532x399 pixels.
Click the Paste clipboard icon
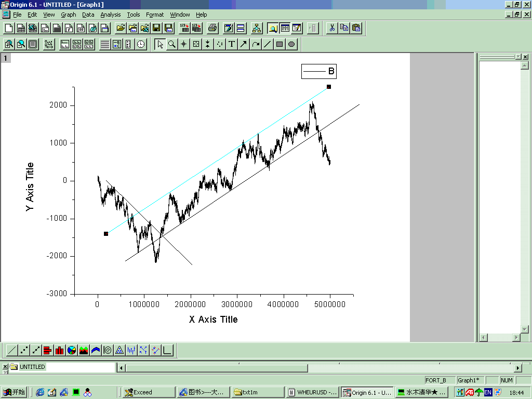point(356,28)
